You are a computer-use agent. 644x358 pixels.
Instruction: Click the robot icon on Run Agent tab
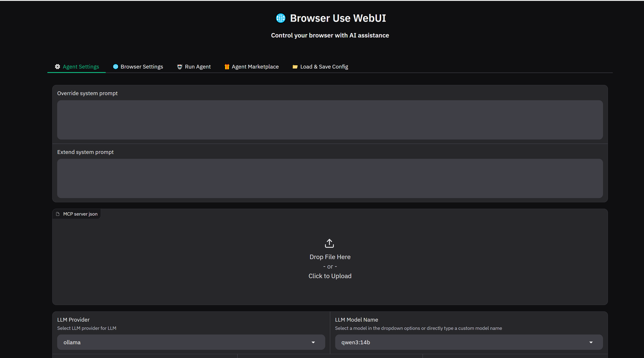pos(180,67)
